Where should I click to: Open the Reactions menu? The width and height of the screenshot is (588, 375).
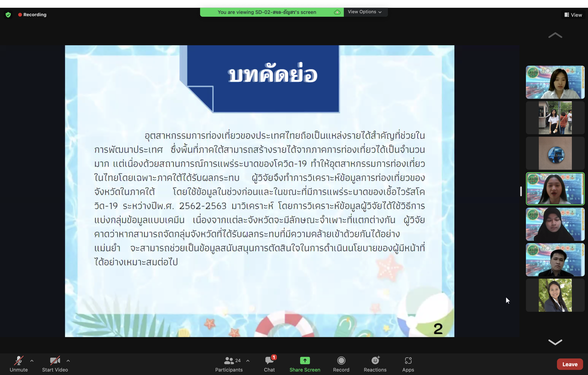(375, 364)
